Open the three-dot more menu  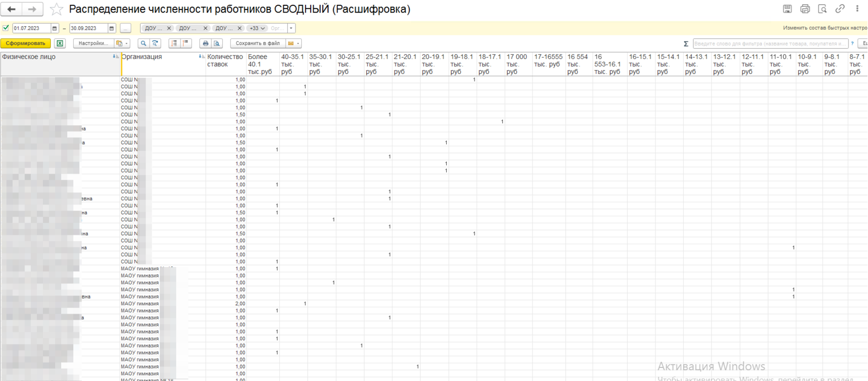coord(857,9)
